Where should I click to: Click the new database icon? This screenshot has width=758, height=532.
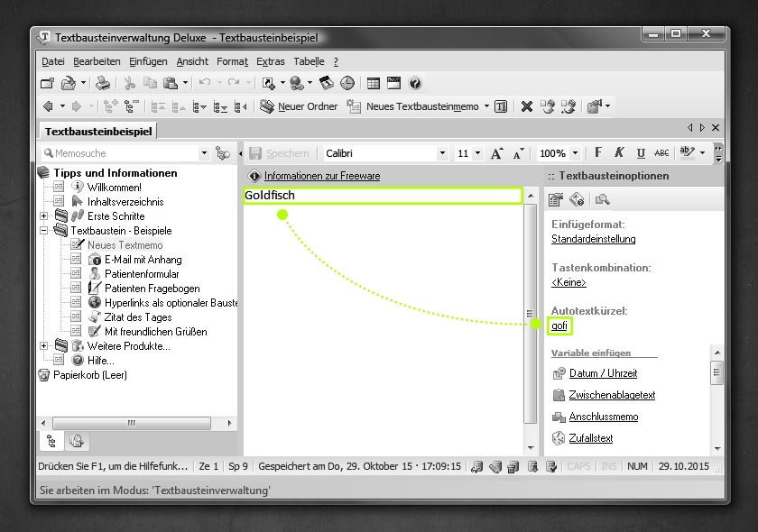(x=47, y=84)
